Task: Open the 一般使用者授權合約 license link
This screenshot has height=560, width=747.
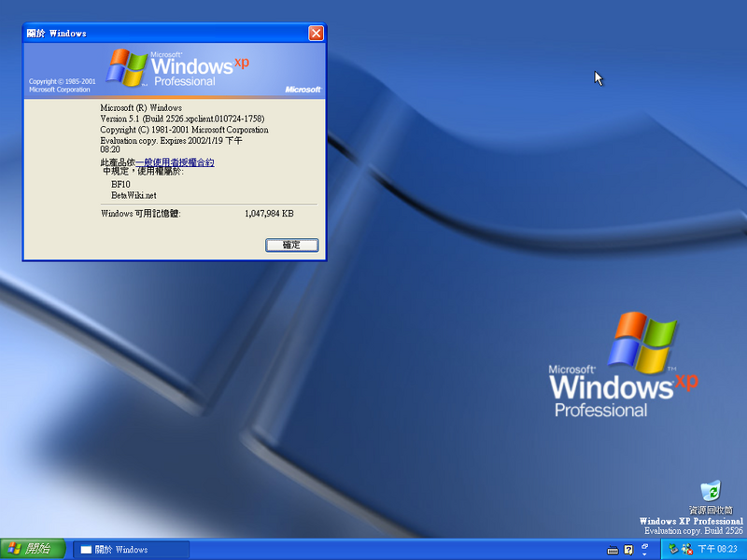Action: tap(175, 162)
